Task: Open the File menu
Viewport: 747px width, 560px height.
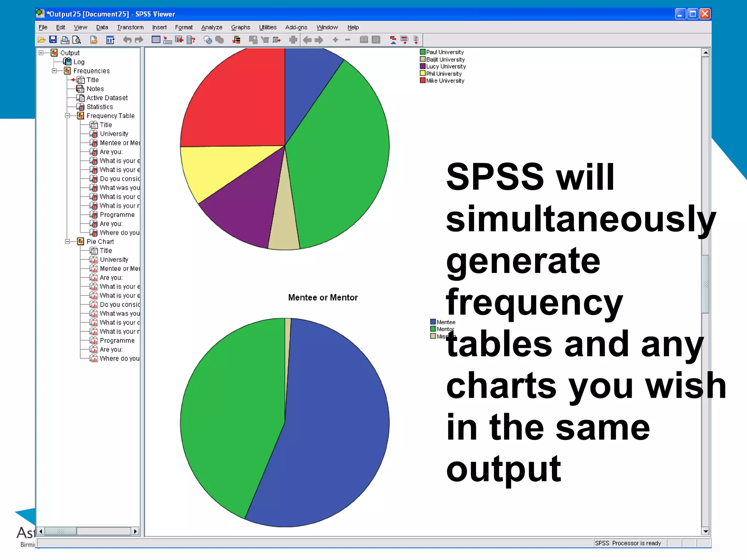Action: pyautogui.click(x=43, y=27)
